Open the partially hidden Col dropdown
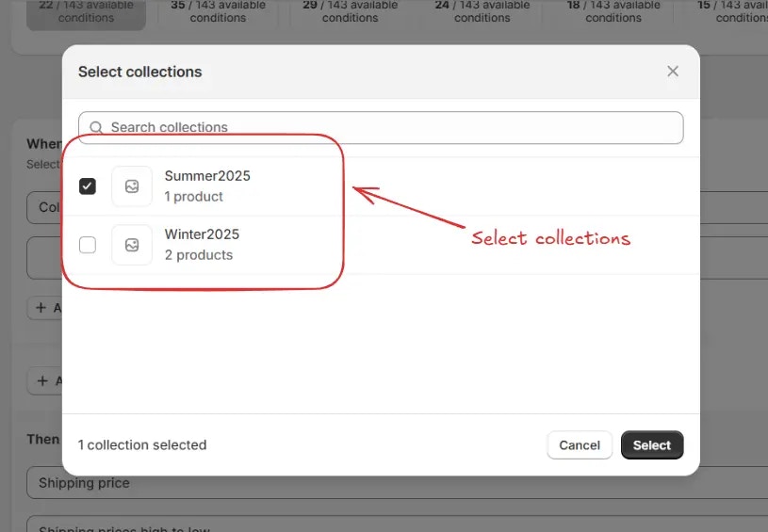Viewport: 768px width, 532px height. 44,207
